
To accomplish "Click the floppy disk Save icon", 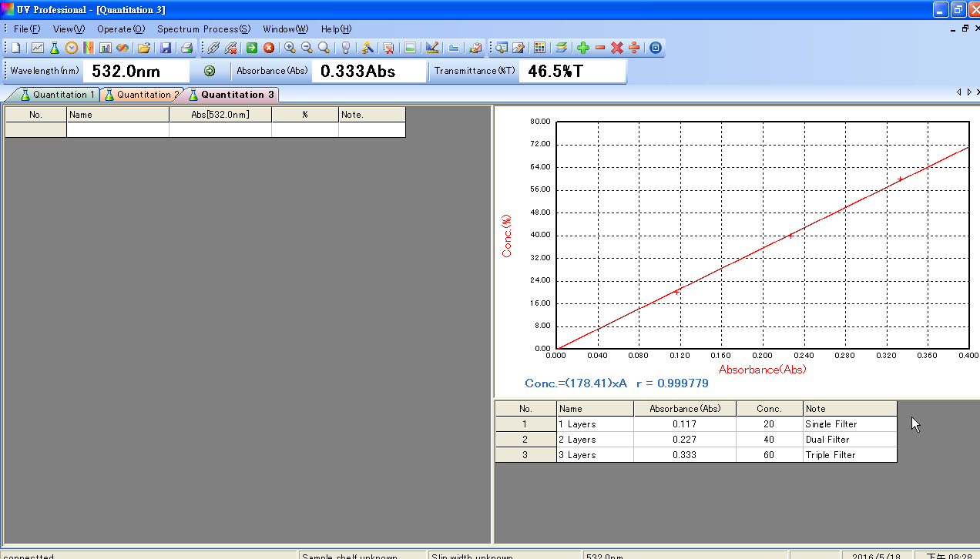I will [x=166, y=48].
